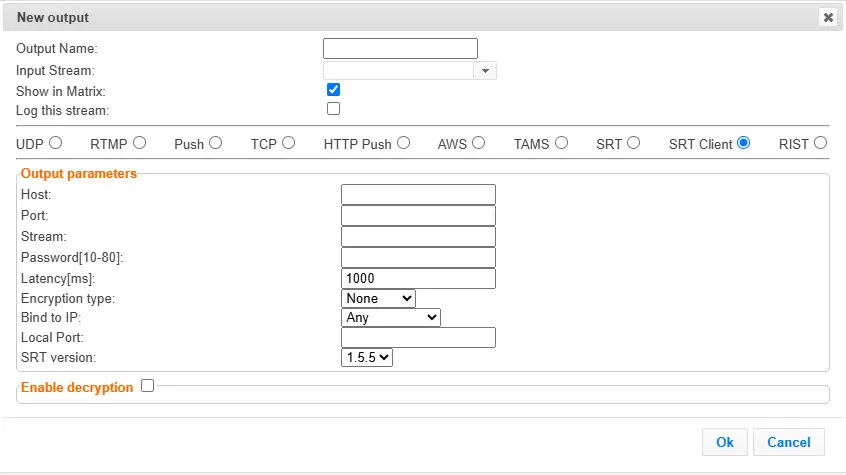Screen dimensions: 846x475
Task: Click the Stream input field
Action: [x=418, y=236]
